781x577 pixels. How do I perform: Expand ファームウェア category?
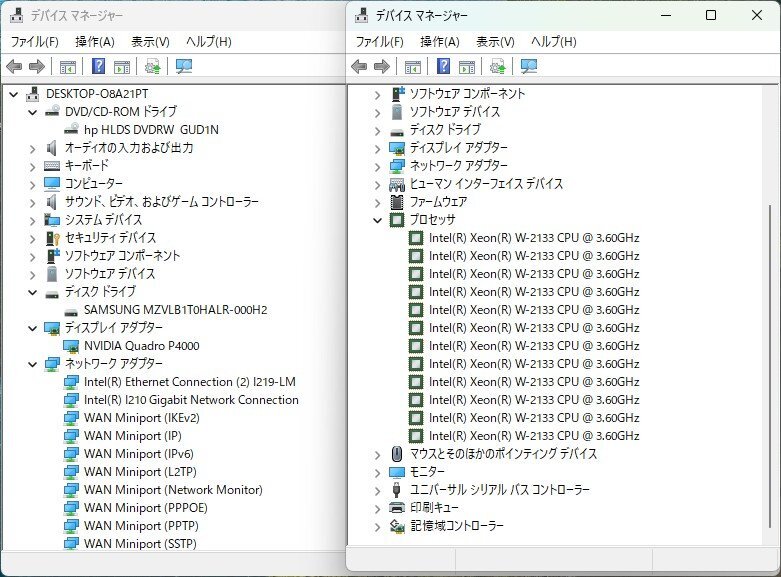(x=378, y=202)
